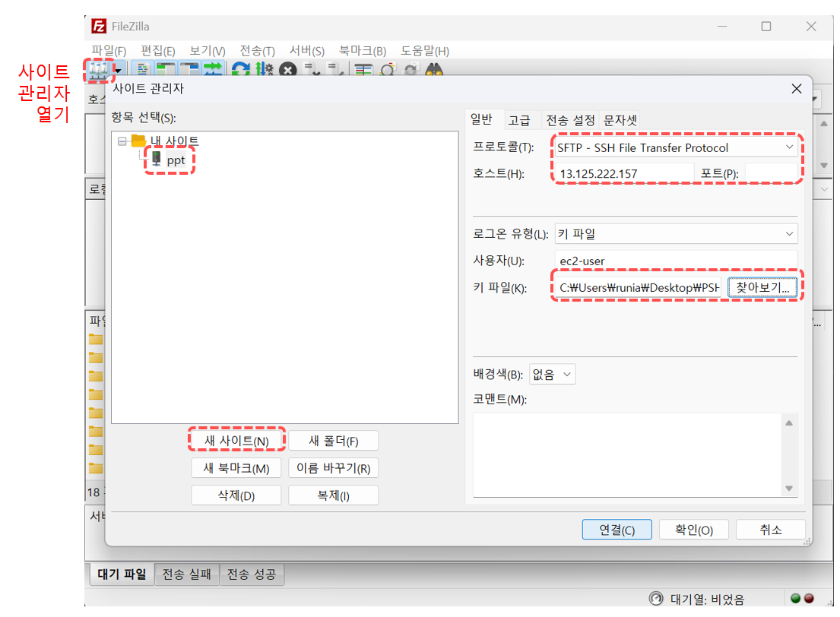Switch to the 문자셋 tab
The height and width of the screenshot is (617, 840).
[620, 120]
